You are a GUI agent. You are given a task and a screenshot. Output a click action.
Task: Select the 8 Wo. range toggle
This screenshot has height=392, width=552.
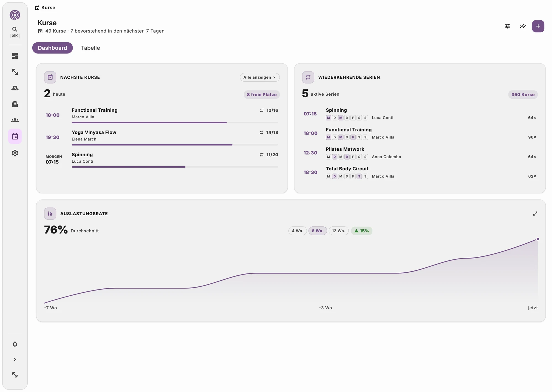pyautogui.click(x=318, y=231)
